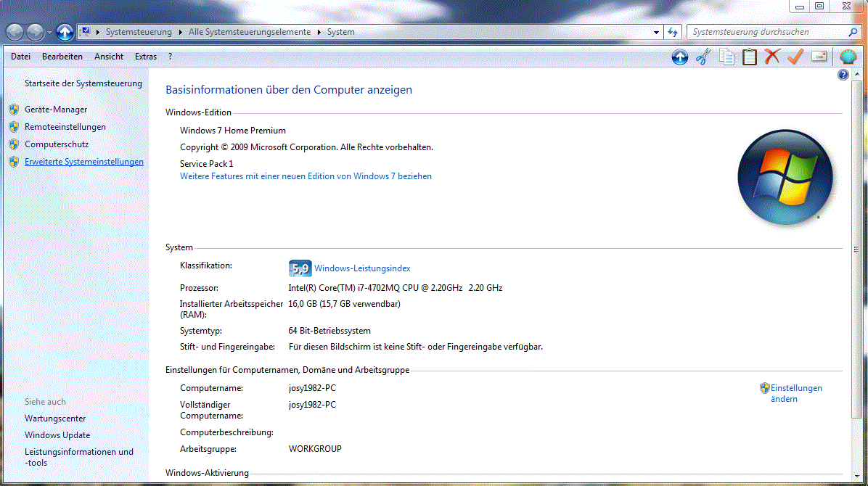Click Alle Systemsteuerungselemente in breadcrumb
This screenshot has height=486, width=868.
(250, 32)
